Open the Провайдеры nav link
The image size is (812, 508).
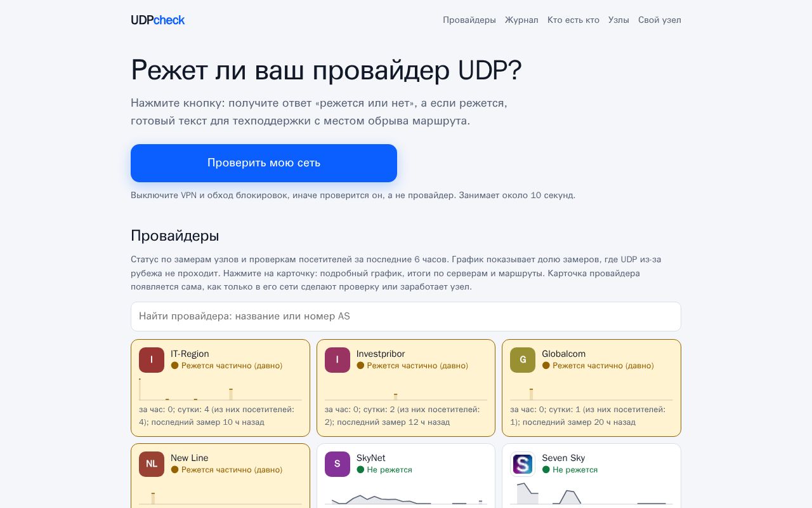(x=469, y=20)
